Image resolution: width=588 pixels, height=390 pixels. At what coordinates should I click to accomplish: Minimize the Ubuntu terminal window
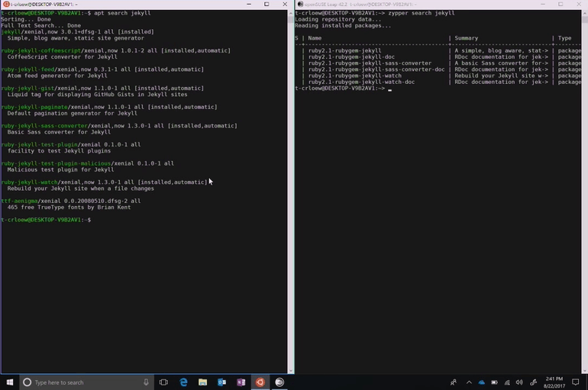249,4
